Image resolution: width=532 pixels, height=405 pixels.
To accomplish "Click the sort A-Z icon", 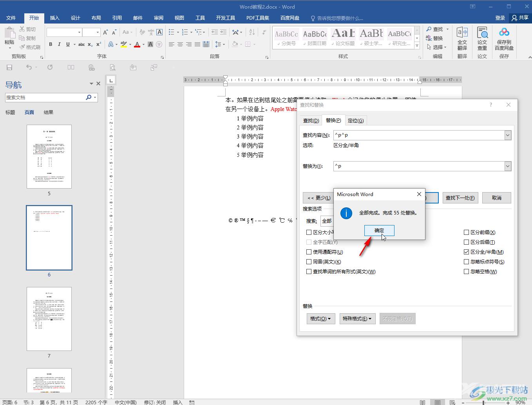I will pyautogui.click(x=252, y=32).
